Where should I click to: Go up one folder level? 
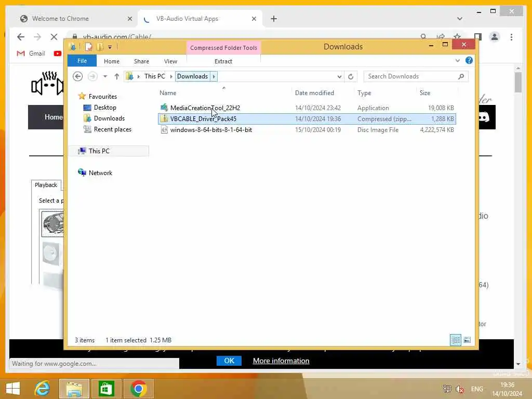pos(117,76)
